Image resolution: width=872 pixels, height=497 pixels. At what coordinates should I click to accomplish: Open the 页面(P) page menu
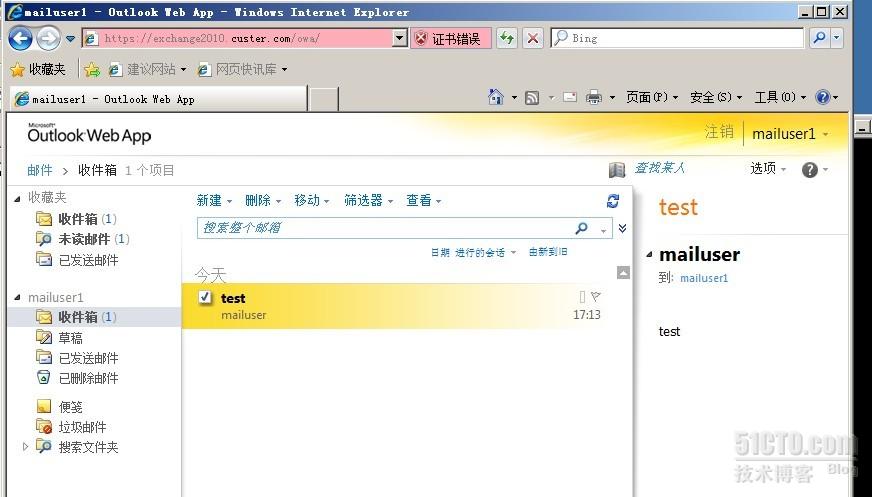click(652, 97)
